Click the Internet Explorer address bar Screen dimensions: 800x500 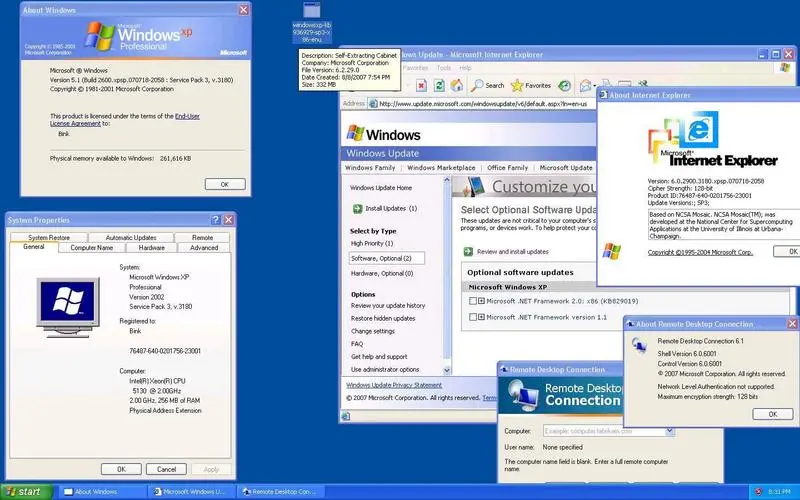pos(480,103)
